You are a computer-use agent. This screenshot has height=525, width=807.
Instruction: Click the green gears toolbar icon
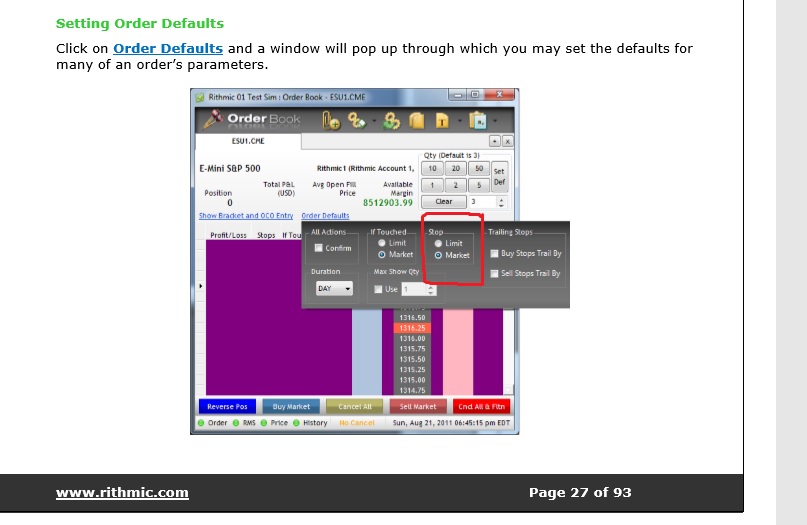pyautogui.click(x=391, y=121)
